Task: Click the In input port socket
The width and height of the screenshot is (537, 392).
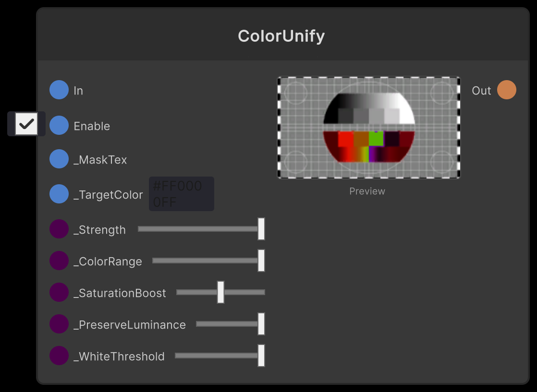Action: point(59,90)
